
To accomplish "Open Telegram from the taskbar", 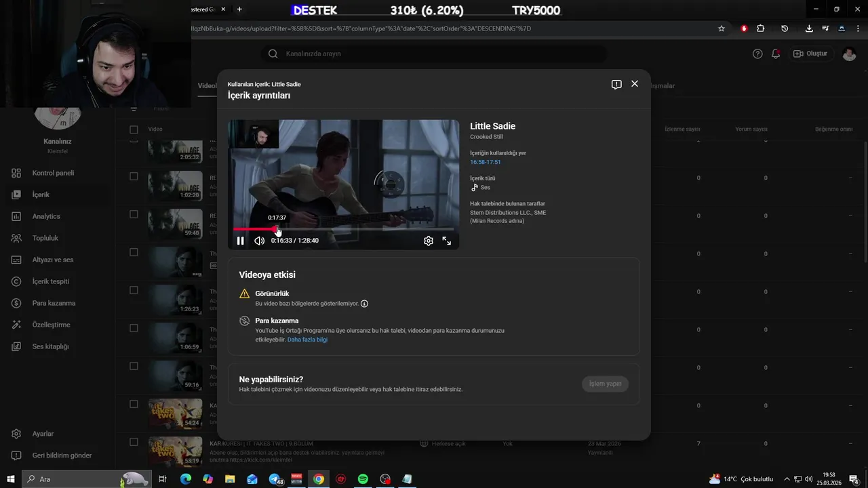I will 275,479.
